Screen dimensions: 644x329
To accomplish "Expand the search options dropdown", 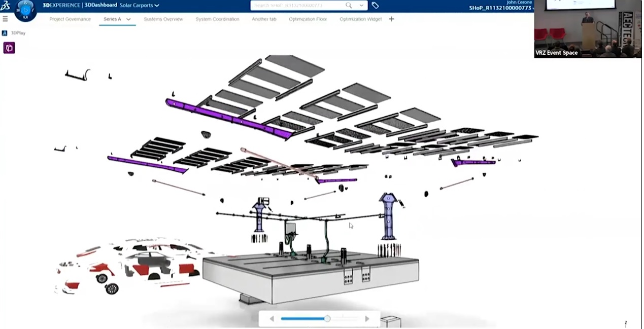I will 361,6.
